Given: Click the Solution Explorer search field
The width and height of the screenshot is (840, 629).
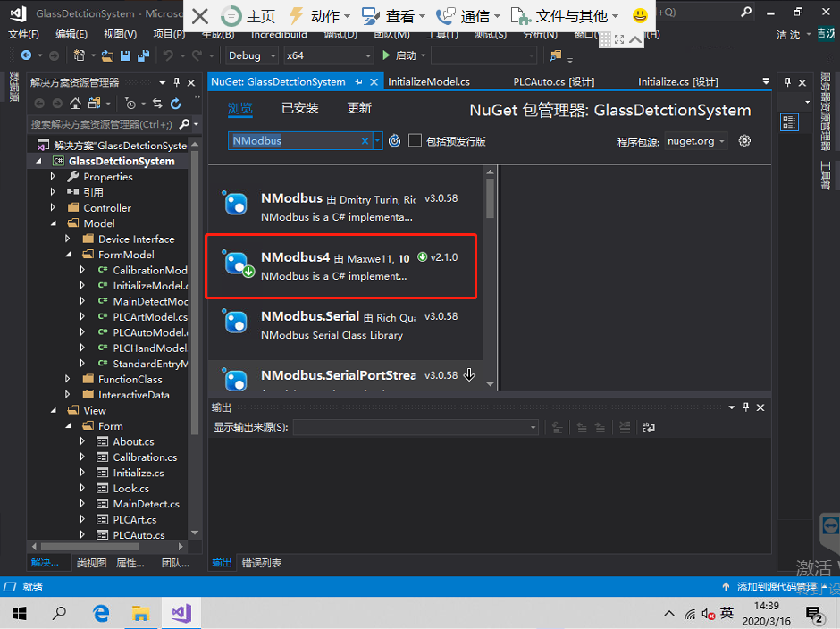Looking at the screenshot, I should [102, 124].
